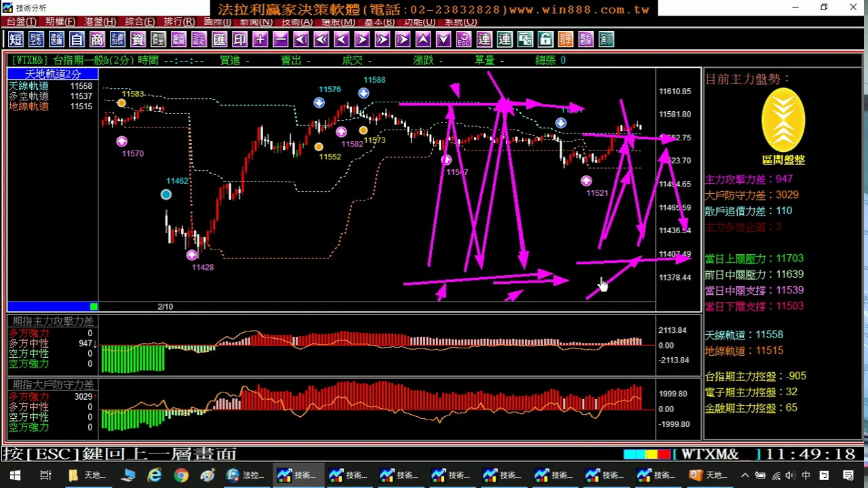This screenshot has height=488, width=868.
Task: Click the magenta marker above 11428
Action: pos(192,255)
